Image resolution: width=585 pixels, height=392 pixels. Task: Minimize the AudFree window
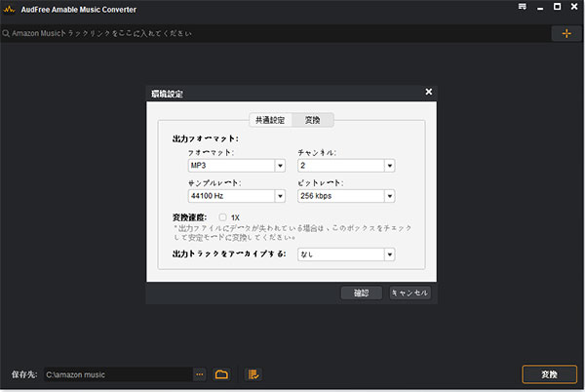(x=540, y=8)
